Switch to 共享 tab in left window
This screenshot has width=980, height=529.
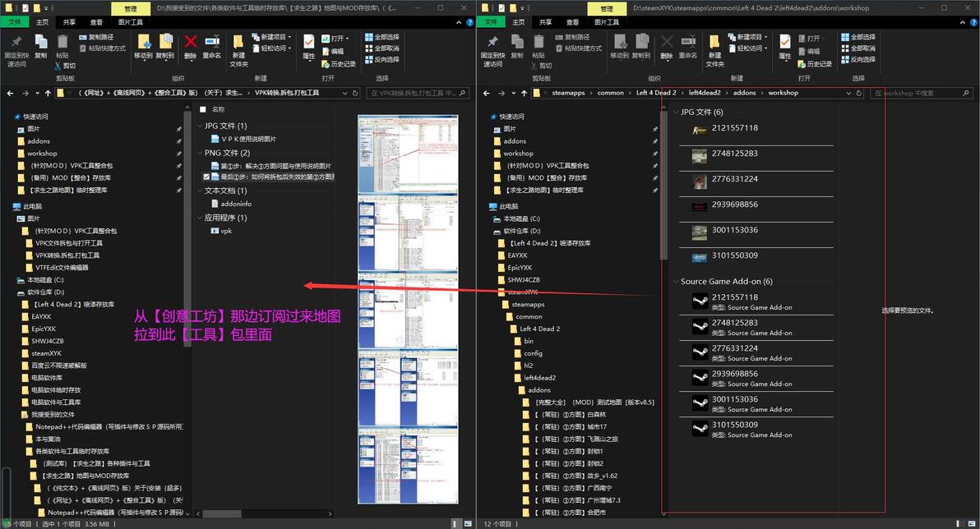69,22
